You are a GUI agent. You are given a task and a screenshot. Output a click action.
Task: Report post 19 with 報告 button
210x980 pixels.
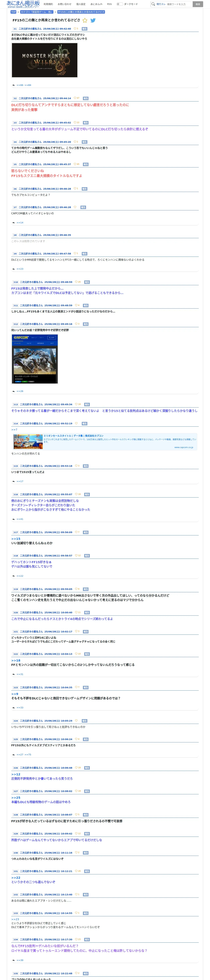tap(86, 589)
